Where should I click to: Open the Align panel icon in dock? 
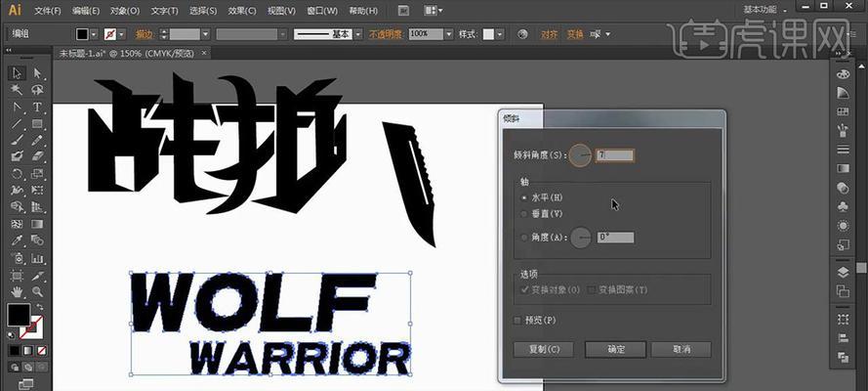pyautogui.click(x=843, y=338)
